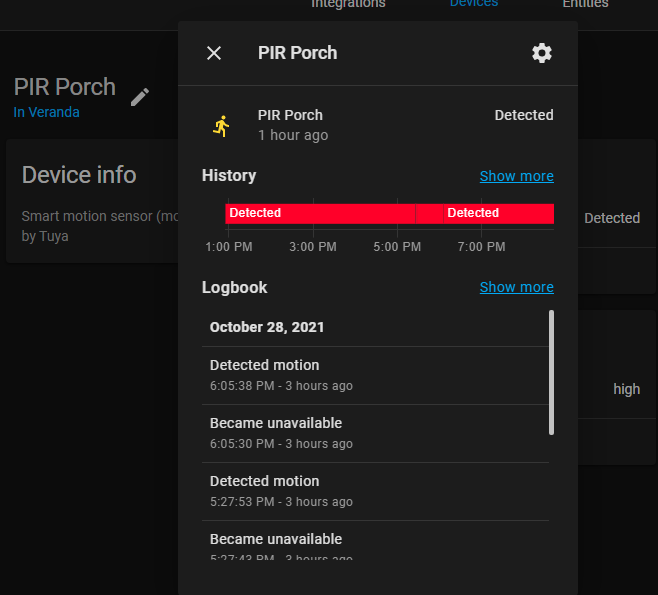Viewport: 658px width, 595px height.
Task: Click the 7:00 PM axis label
Action: (481, 247)
